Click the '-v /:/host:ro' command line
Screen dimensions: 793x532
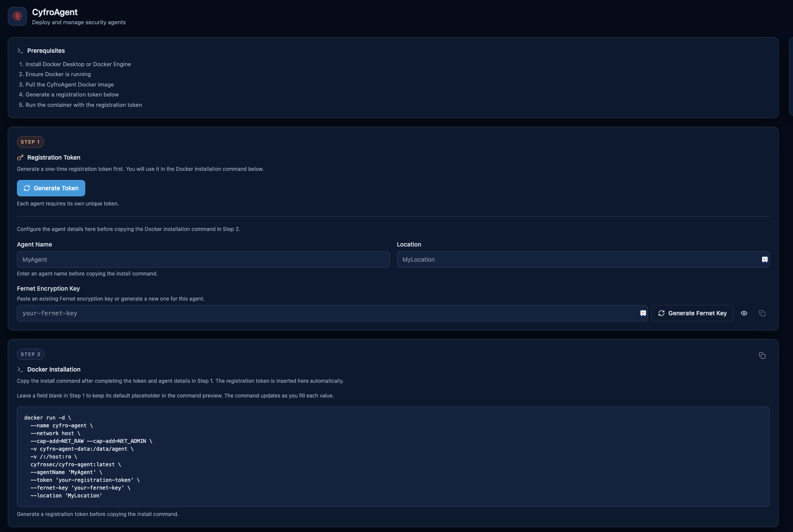(54, 457)
